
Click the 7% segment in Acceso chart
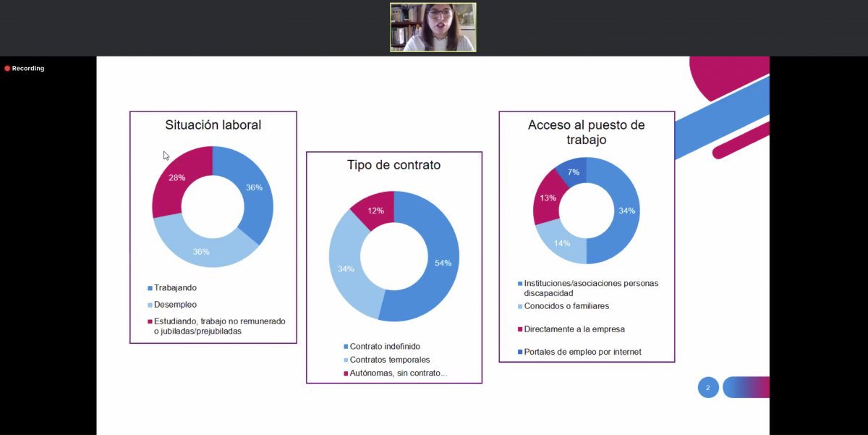click(572, 172)
